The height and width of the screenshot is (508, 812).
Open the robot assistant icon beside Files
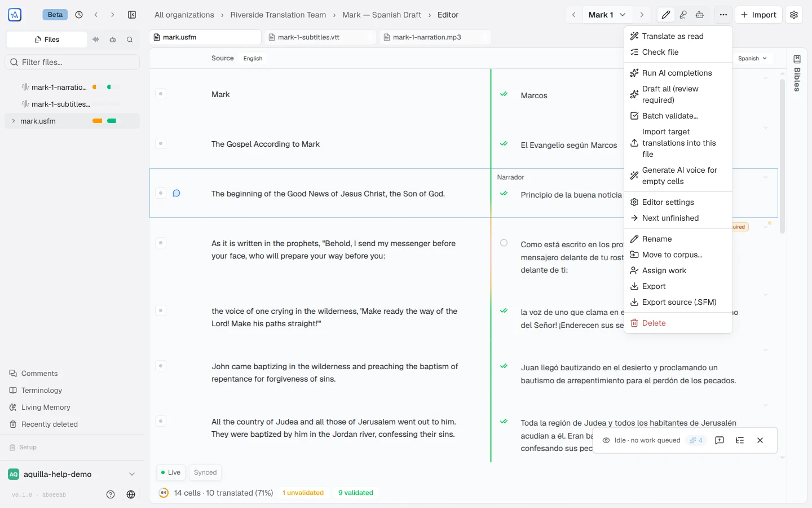(x=113, y=40)
